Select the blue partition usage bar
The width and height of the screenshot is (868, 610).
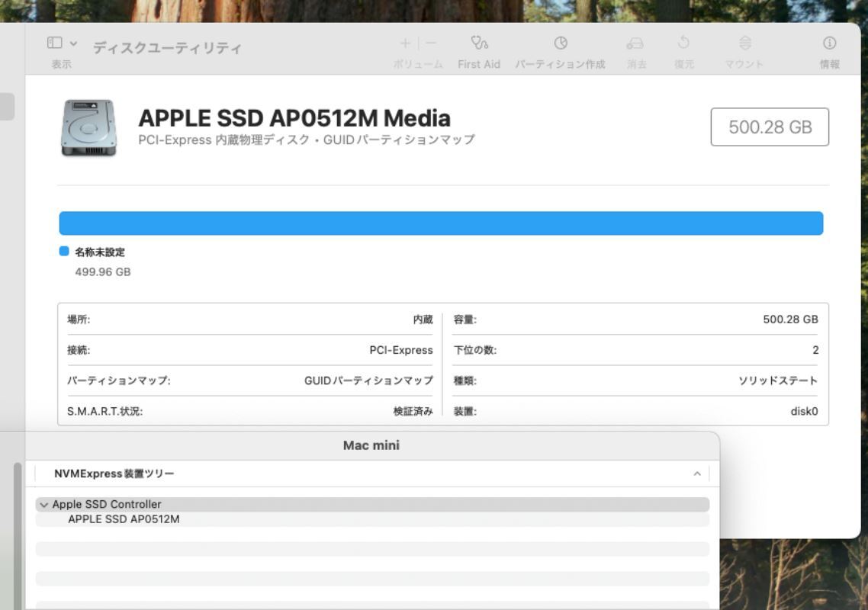(x=441, y=223)
